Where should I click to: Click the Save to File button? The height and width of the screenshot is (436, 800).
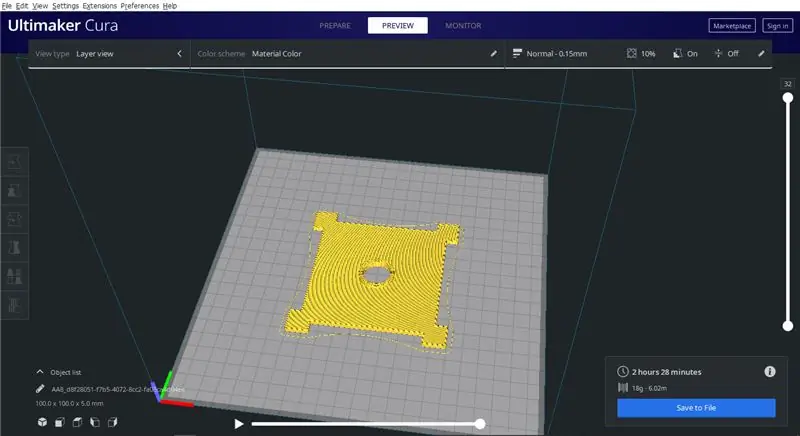click(696, 408)
